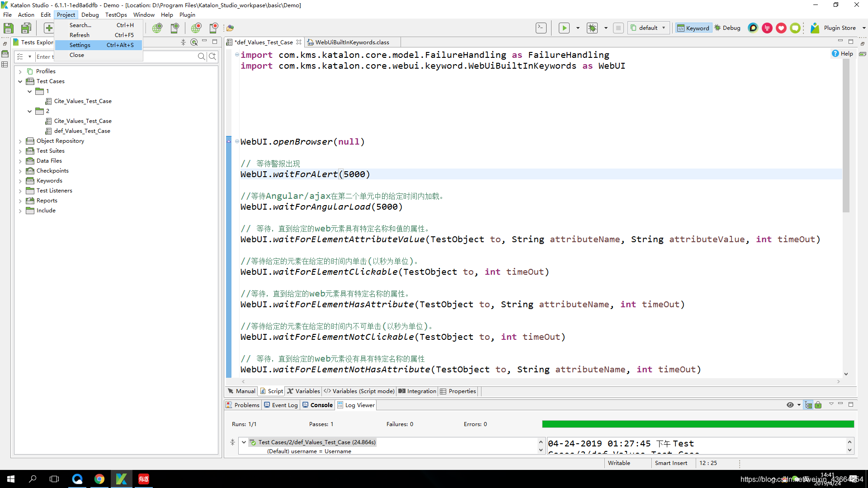This screenshot has height=488, width=868.
Task: Open Debug run options dropdown arrow
Action: click(x=606, y=28)
